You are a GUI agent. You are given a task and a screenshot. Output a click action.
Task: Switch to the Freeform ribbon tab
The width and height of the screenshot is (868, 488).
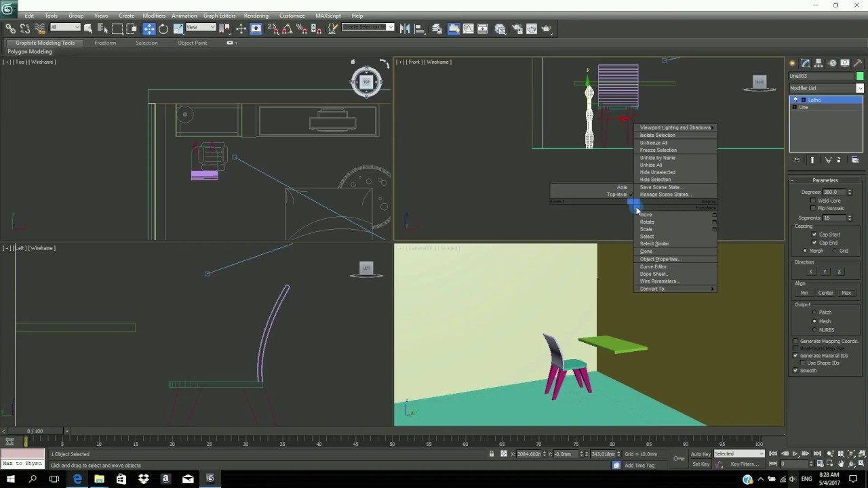(x=105, y=43)
